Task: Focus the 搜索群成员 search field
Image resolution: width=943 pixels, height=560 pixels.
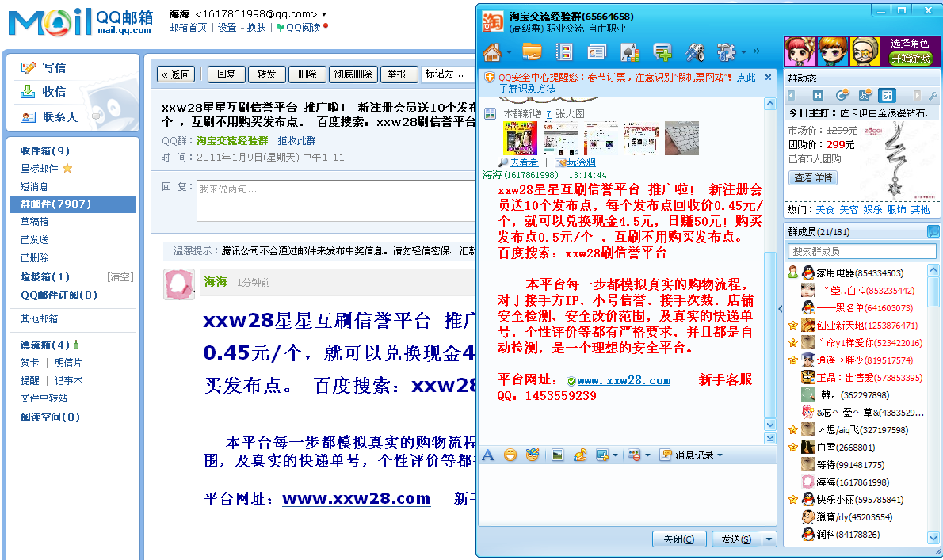Action: (x=854, y=251)
